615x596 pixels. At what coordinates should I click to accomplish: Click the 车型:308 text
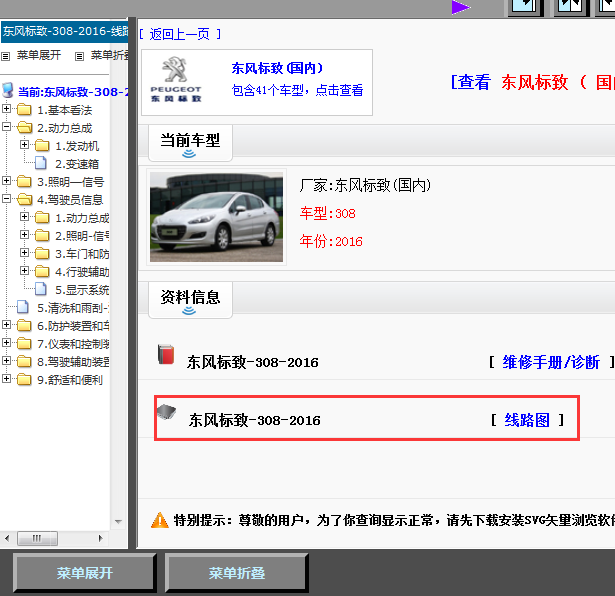328,213
